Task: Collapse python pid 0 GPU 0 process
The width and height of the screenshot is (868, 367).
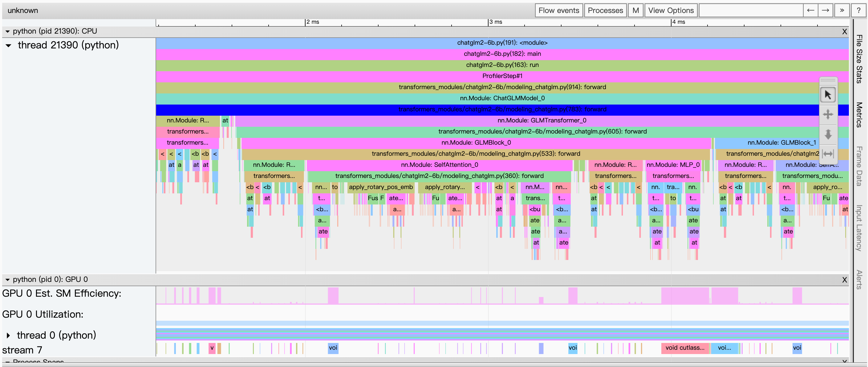Action: pyautogui.click(x=7, y=280)
